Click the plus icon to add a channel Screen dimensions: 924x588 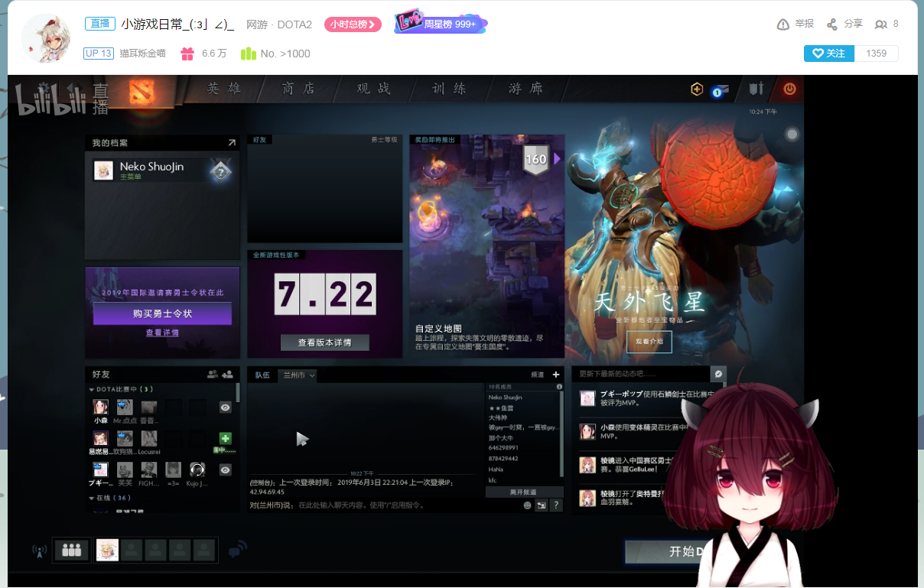coord(556,375)
